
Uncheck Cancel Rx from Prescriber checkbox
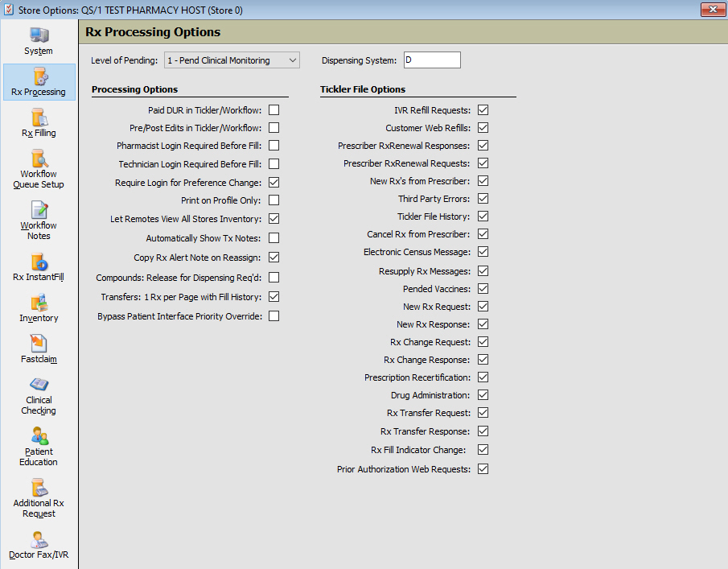click(x=483, y=234)
